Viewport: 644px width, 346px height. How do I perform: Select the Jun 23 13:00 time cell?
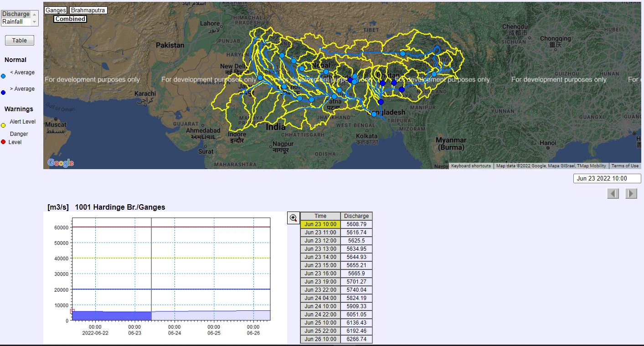pyautogui.click(x=320, y=249)
